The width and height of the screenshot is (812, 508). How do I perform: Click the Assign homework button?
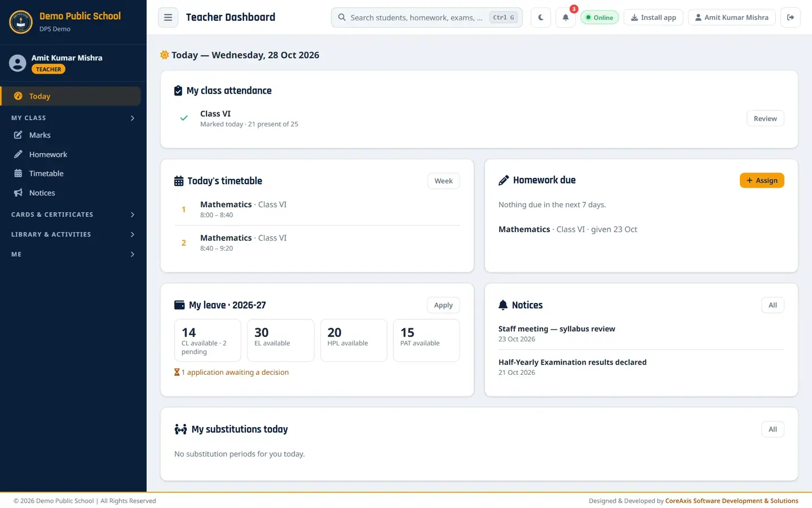tap(762, 180)
